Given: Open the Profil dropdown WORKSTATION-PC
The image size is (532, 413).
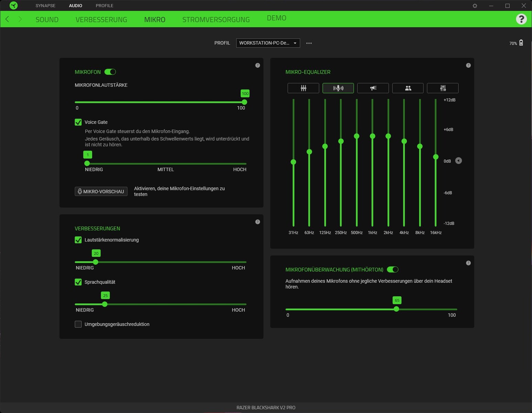Looking at the screenshot, I should pyautogui.click(x=268, y=43).
